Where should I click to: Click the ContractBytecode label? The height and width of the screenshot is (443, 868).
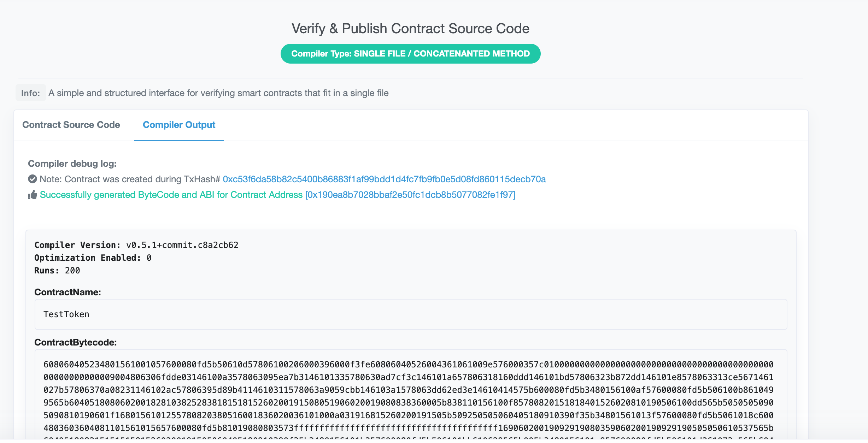pos(75,342)
